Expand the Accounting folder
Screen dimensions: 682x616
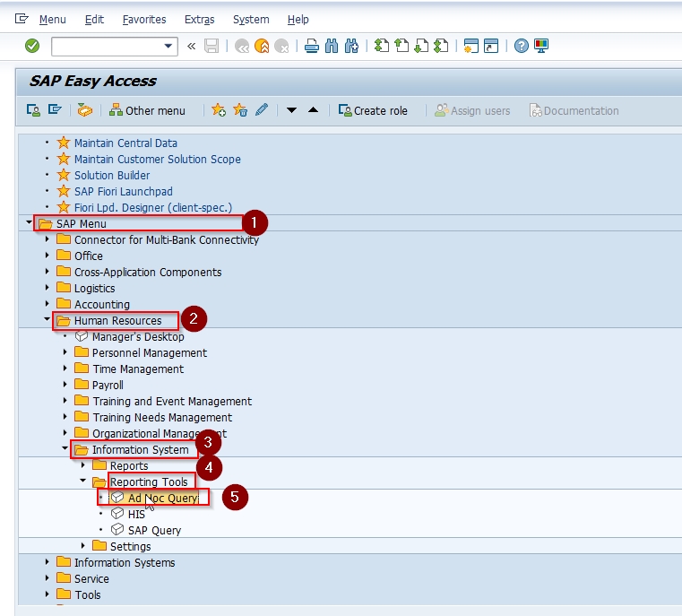point(47,304)
